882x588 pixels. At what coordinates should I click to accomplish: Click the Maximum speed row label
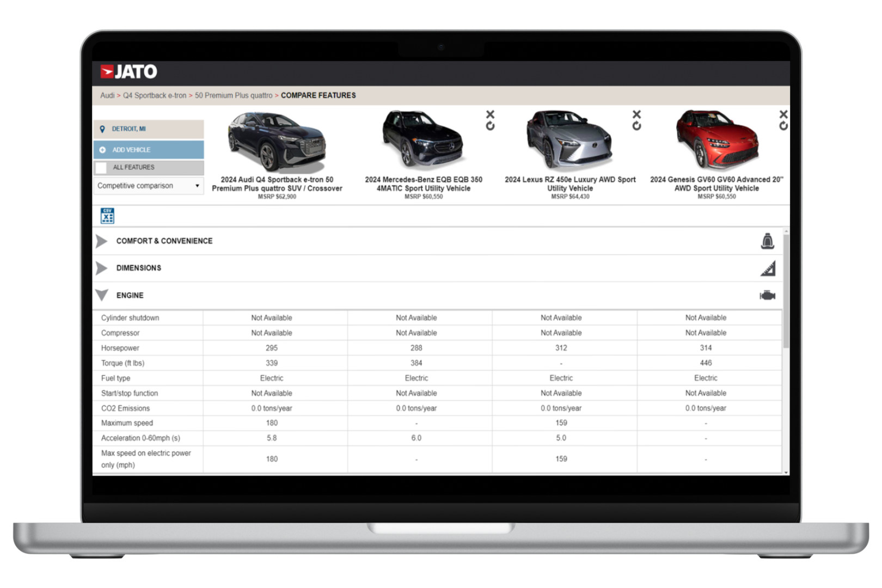coord(127,423)
